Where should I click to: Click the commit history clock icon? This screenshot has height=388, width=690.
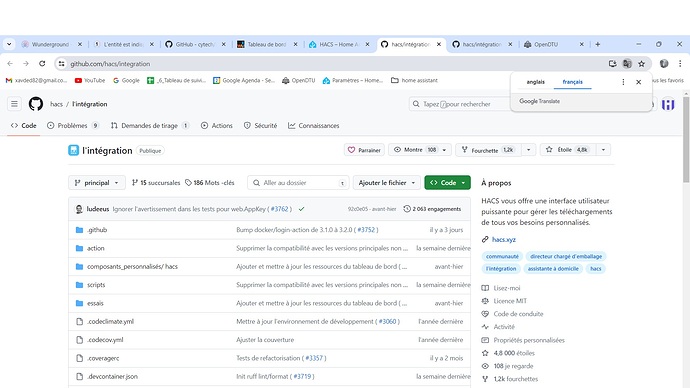pos(407,209)
